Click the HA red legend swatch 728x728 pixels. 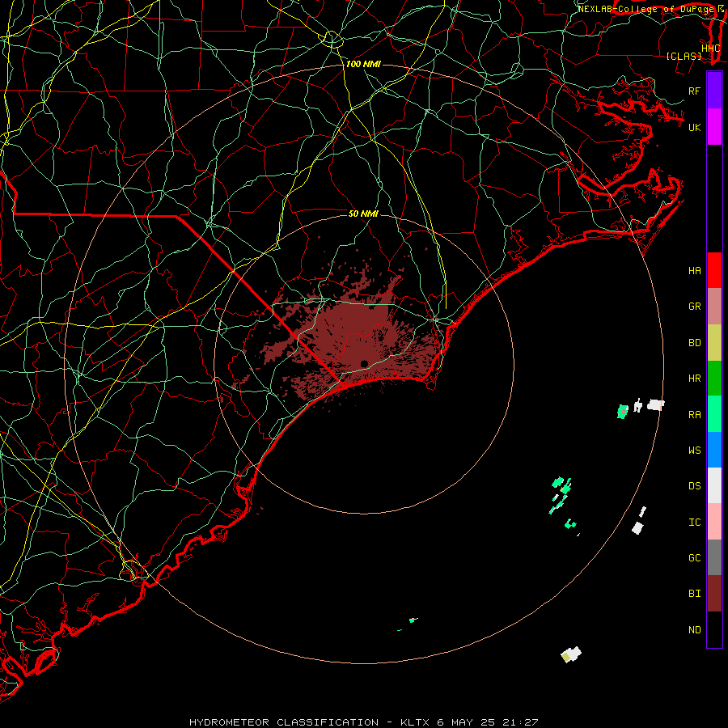(x=714, y=270)
